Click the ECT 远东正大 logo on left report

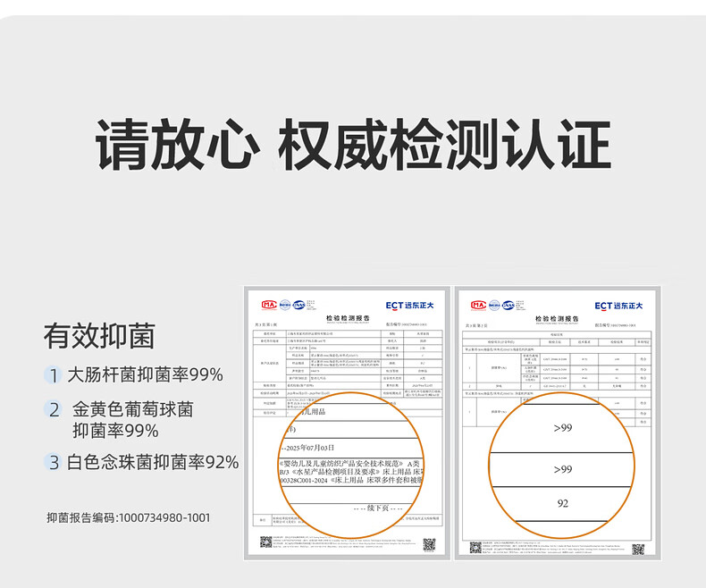point(409,306)
